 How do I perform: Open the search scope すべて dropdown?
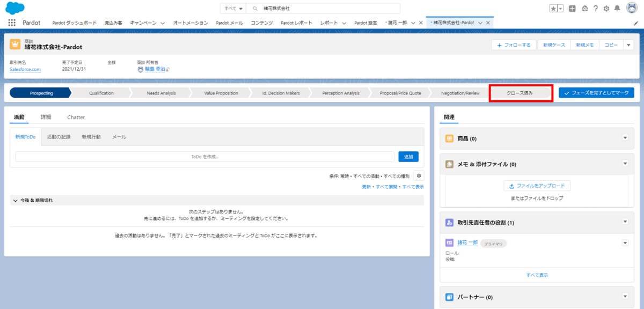tap(233, 9)
